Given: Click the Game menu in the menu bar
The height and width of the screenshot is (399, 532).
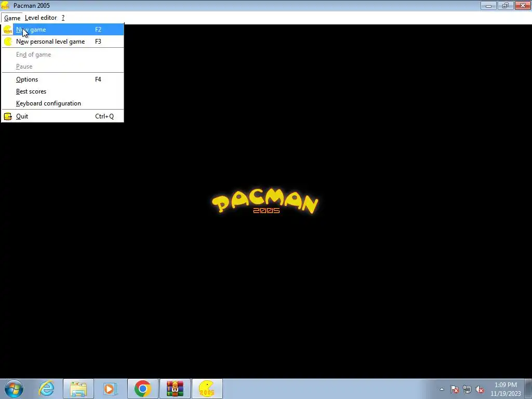Looking at the screenshot, I should 12,18.
